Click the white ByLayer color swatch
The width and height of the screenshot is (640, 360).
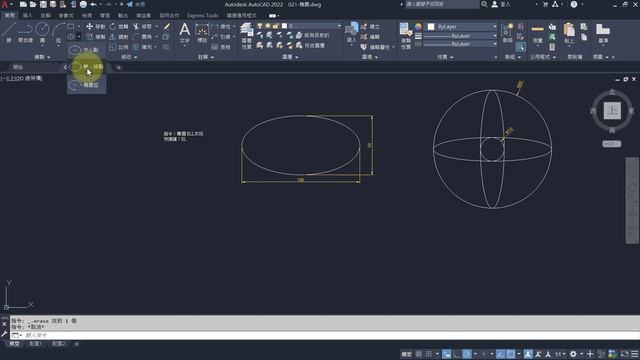tap(431, 27)
